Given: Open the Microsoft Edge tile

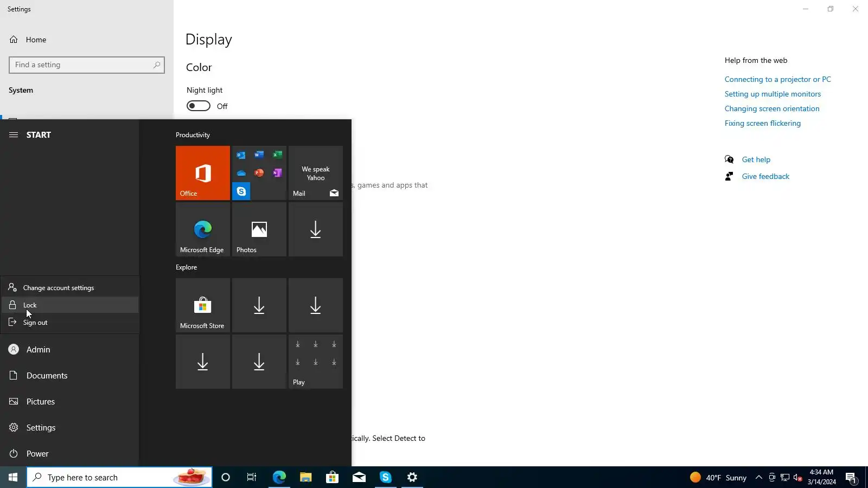Looking at the screenshot, I should coord(203,229).
